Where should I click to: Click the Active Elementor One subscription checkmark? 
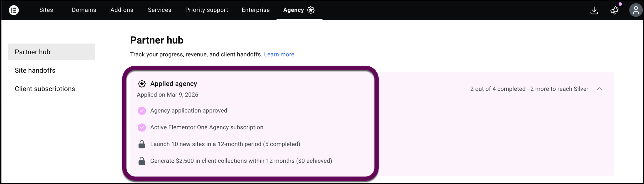(142, 127)
